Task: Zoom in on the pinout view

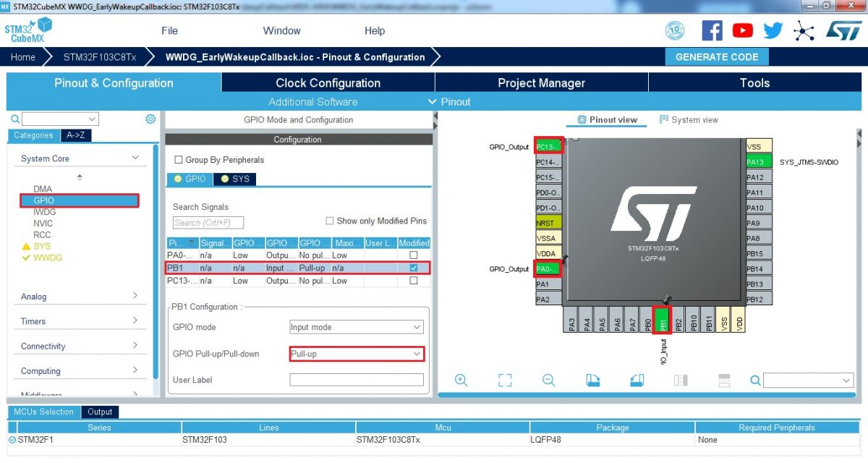Action: point(461,379)
